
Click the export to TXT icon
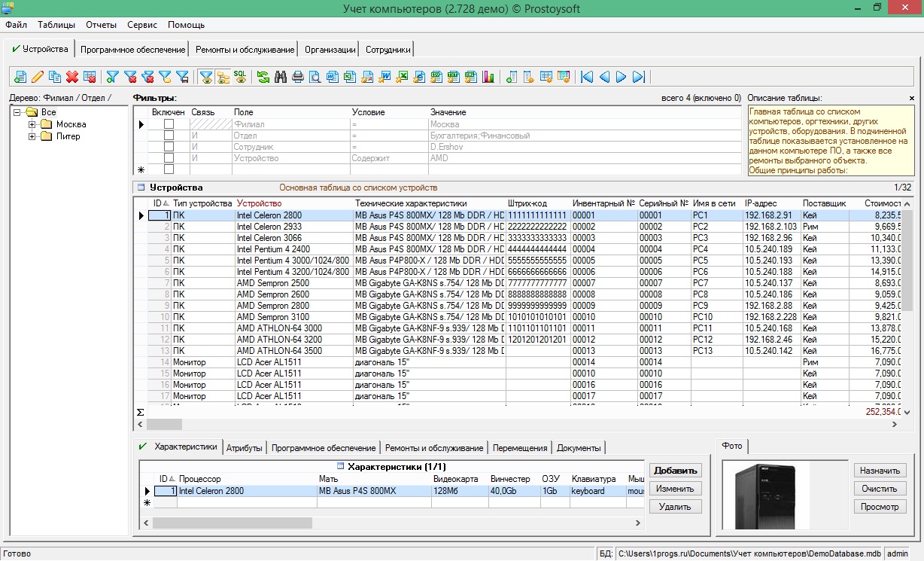pos(454,76)
